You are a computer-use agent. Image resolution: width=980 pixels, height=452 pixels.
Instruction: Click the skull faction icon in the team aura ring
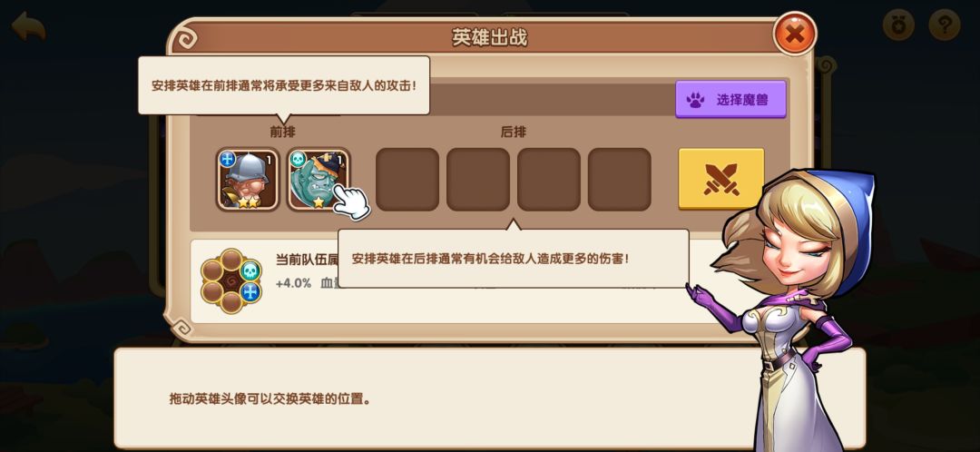250,270
